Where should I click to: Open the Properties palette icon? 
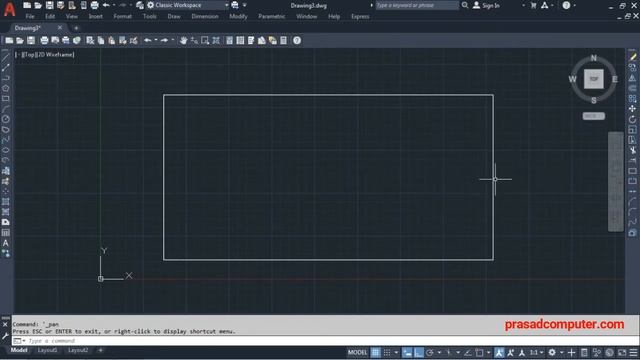[x=229, y=40]
